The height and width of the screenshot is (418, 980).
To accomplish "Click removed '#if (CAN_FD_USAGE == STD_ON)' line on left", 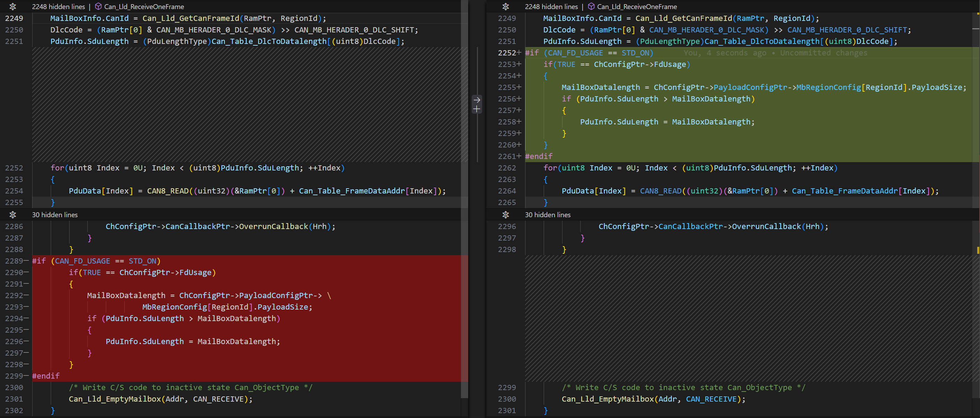I will click(96, 261).
